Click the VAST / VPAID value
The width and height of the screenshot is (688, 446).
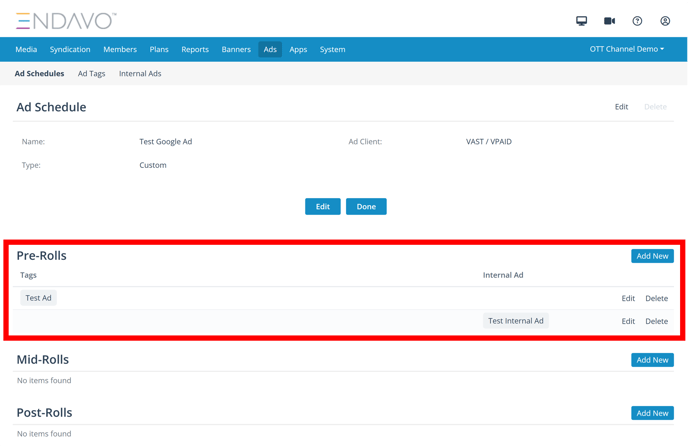[x=489, y=142]
